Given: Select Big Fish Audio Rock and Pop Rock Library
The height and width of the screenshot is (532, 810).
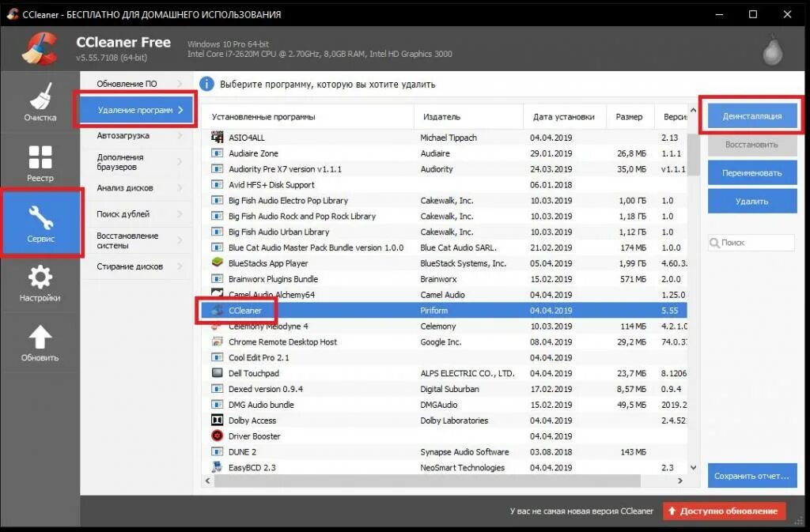Looking at the screenshot, I should click(x=445, y=216).
